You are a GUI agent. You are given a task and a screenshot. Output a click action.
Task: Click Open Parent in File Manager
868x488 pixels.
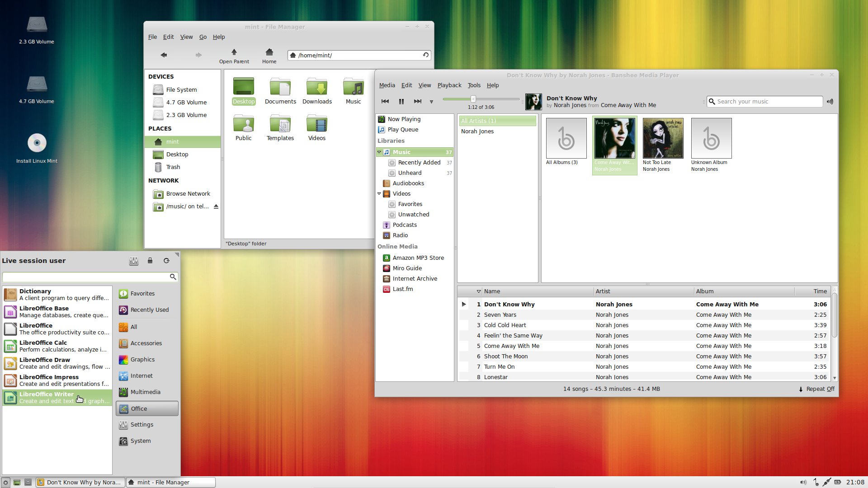coord(234,56)
